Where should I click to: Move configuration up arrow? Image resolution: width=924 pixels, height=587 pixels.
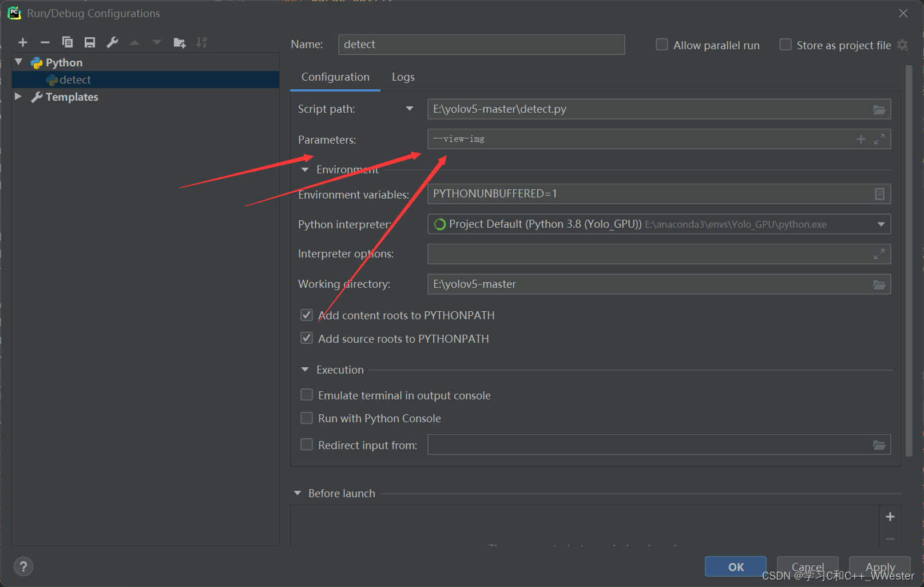[x=134, y=42]
